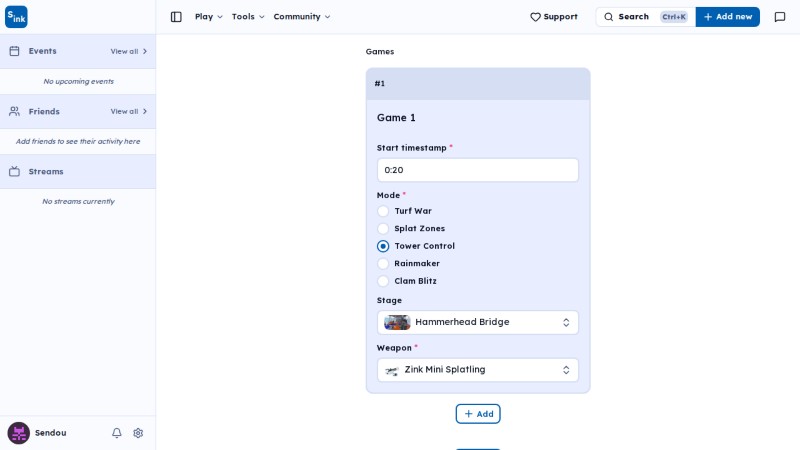Click the Events calendar icon
800x450 pixels.
pos(14,51)
